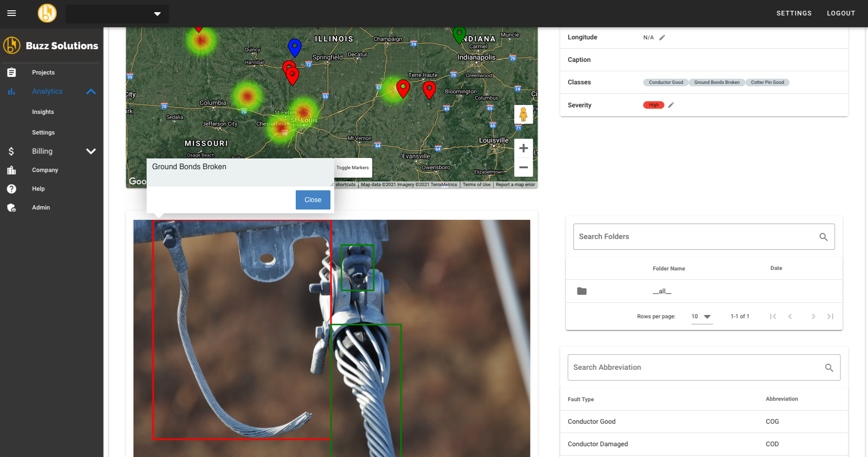The width and height of the screenshot is (868, 457).
Task: Click the Admin shield icon
Action: pos(12,208)
